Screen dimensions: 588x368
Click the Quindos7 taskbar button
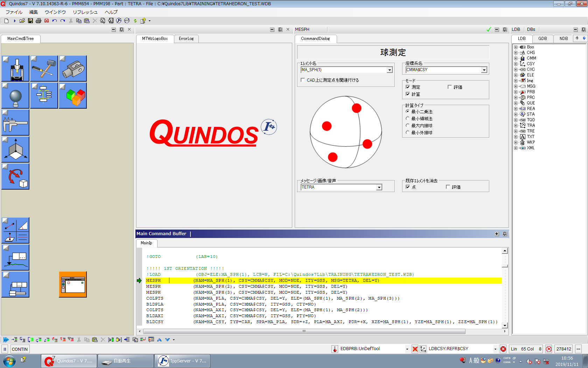69,361
